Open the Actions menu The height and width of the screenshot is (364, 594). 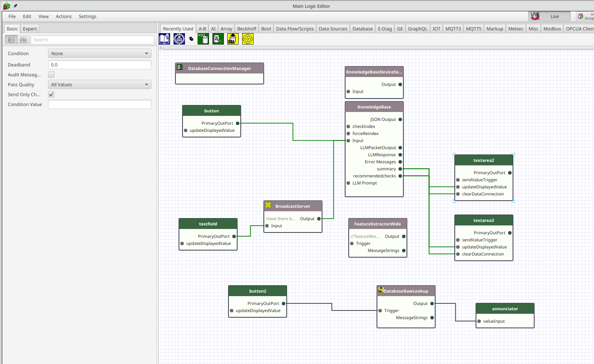[64, 16]
